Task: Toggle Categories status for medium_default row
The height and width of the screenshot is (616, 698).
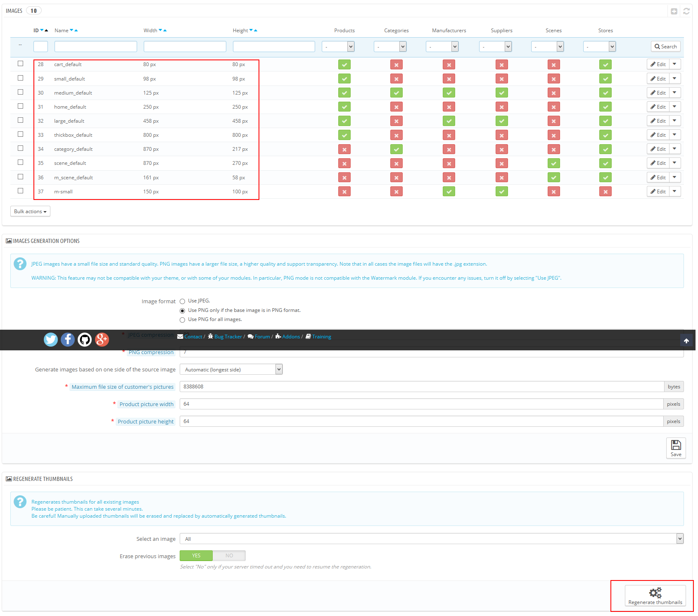Action: pyautogui.click(x=396, y=93)
